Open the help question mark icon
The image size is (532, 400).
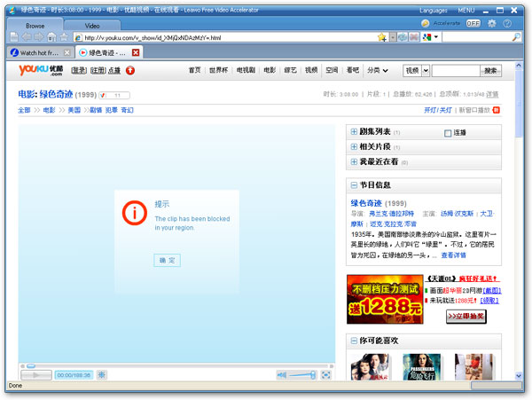coord(507,23)
